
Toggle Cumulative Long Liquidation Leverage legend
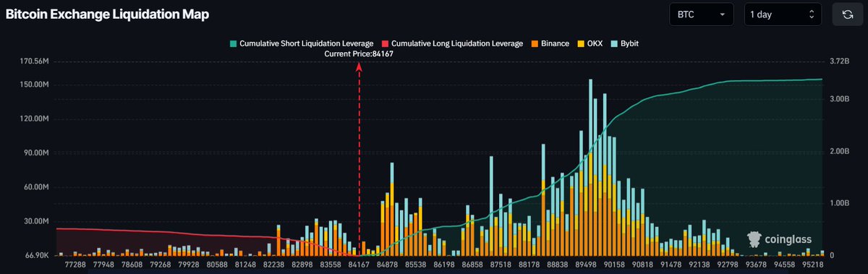[x=452, y=43]
